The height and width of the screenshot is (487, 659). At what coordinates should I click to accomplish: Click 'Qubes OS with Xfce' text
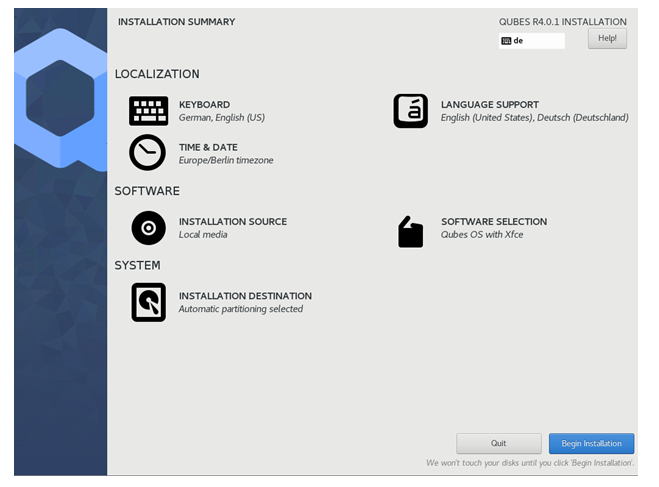point(482,234)
